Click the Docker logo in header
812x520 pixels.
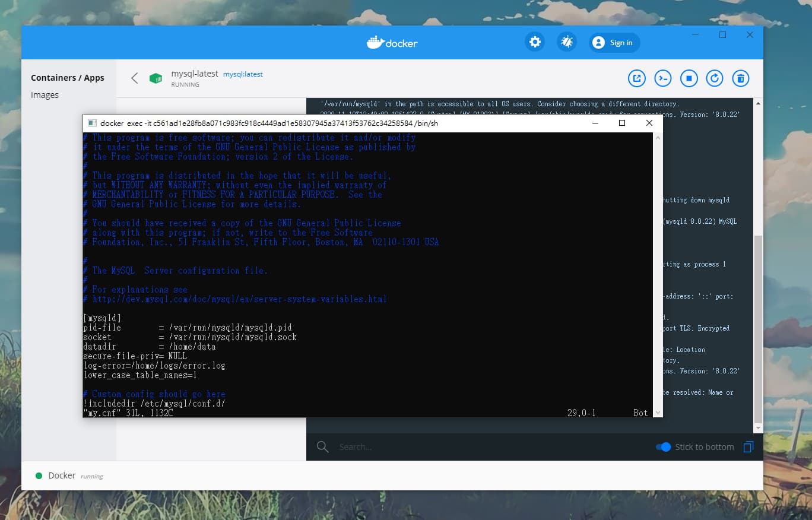tap(392, 43)
